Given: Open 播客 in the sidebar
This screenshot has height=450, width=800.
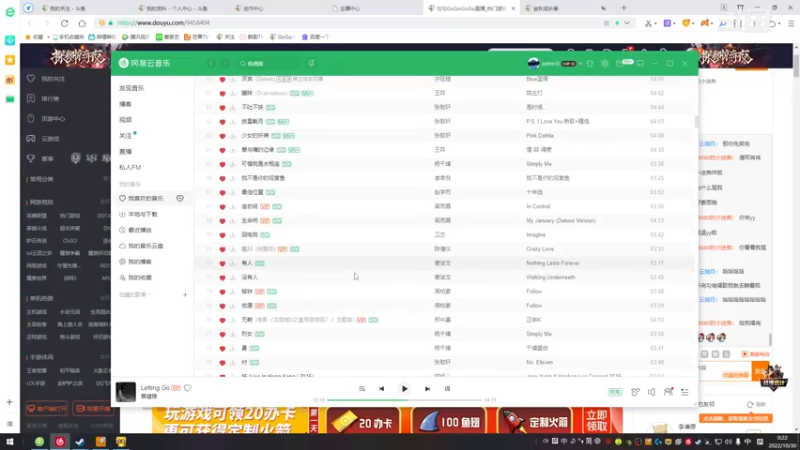Looking at the screenshot, I should pyautogui.click(x=126, y=104).
